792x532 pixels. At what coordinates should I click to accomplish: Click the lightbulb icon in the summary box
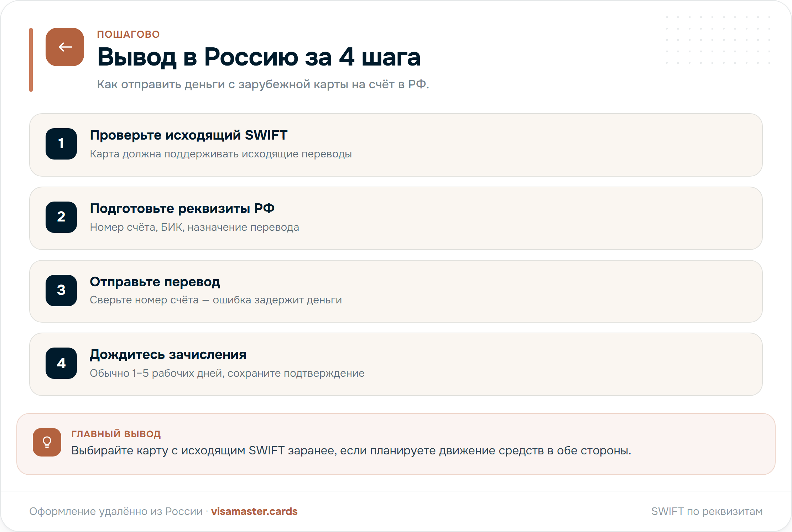(47, 442)
